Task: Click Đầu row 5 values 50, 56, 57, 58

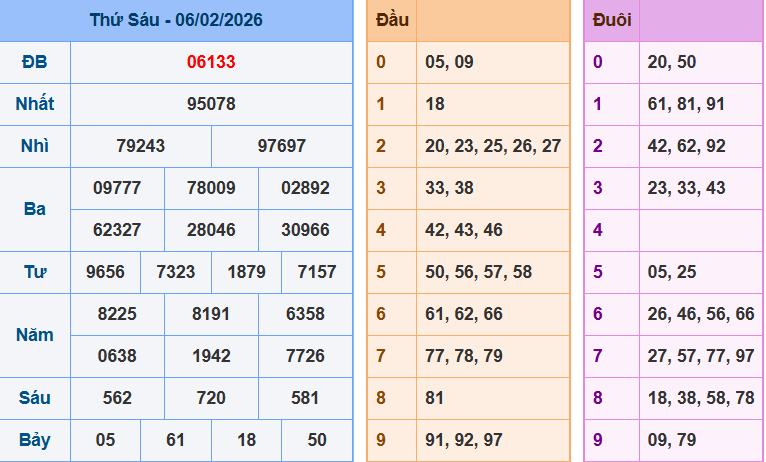Action: pos(478,272)
